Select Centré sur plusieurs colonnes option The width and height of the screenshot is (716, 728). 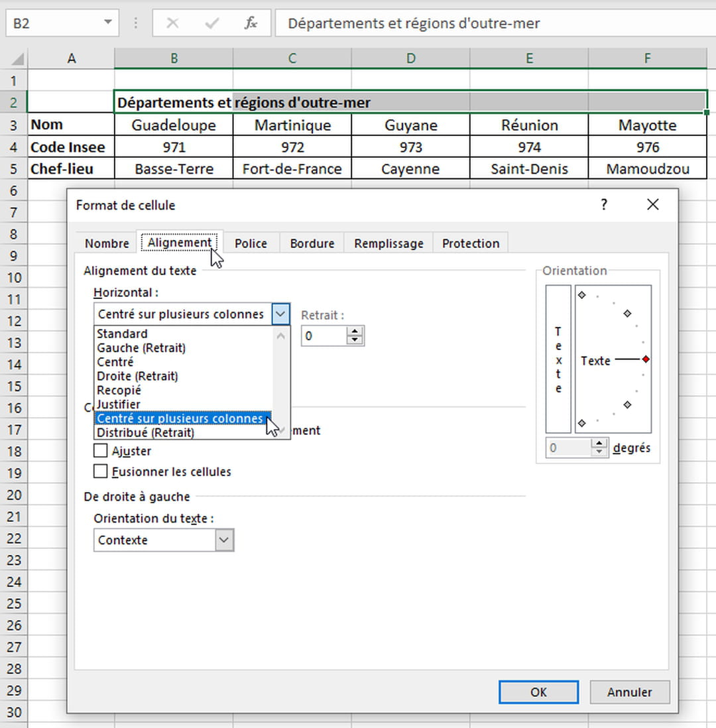[x=184, y=418]
